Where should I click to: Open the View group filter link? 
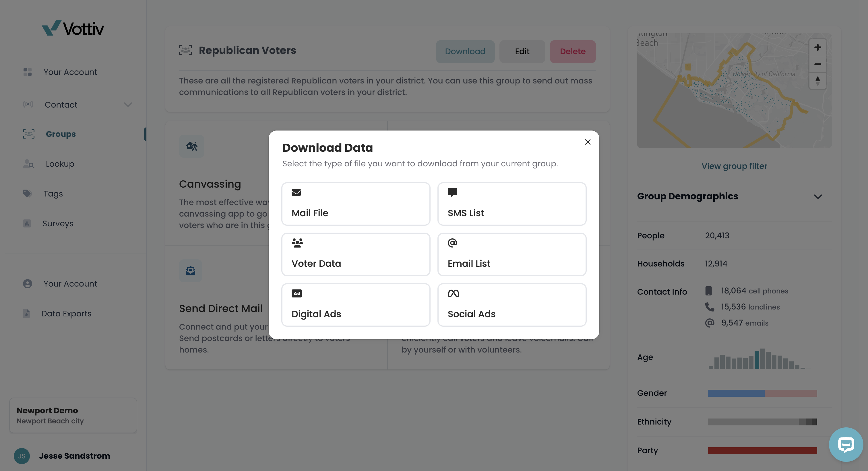[734, 166]
